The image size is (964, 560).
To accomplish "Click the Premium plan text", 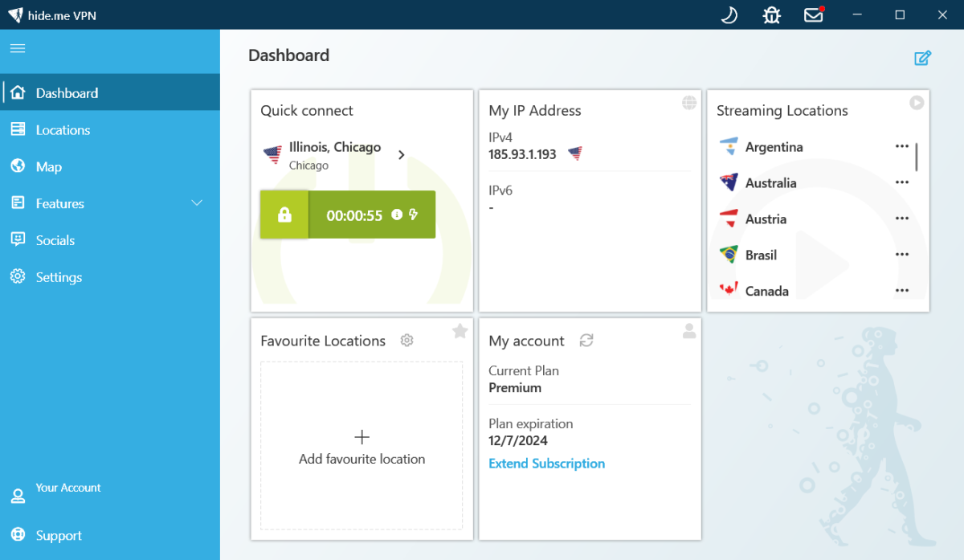I will (515, 387).
